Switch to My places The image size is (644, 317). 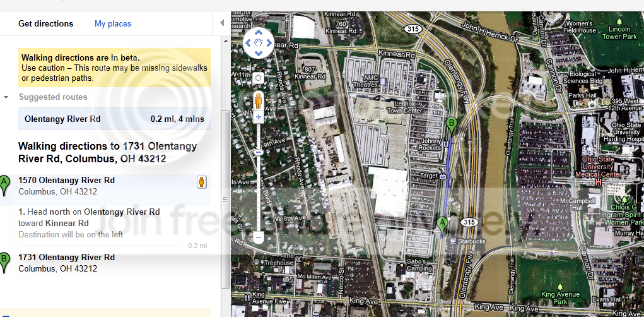click(x=113, y=24)
